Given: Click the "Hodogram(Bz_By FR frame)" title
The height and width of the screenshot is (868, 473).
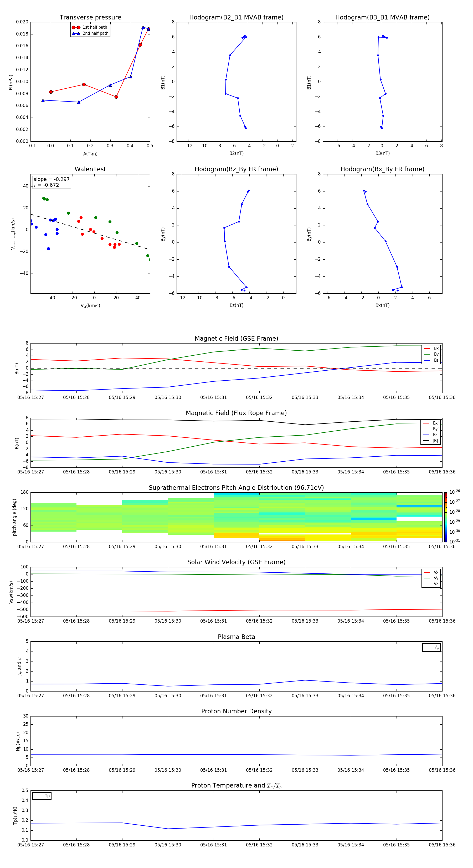Looking at the screenshot, I should click(x=236, y=169).
